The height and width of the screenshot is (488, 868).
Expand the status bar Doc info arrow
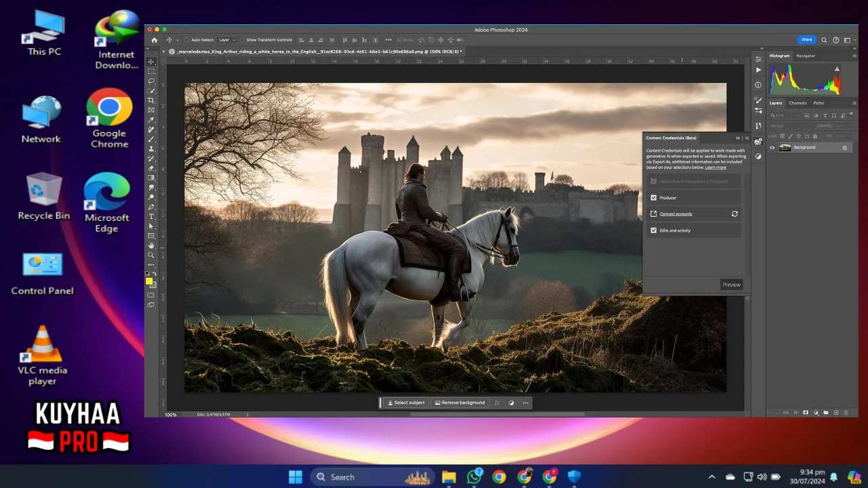click(x=247, y=414)
